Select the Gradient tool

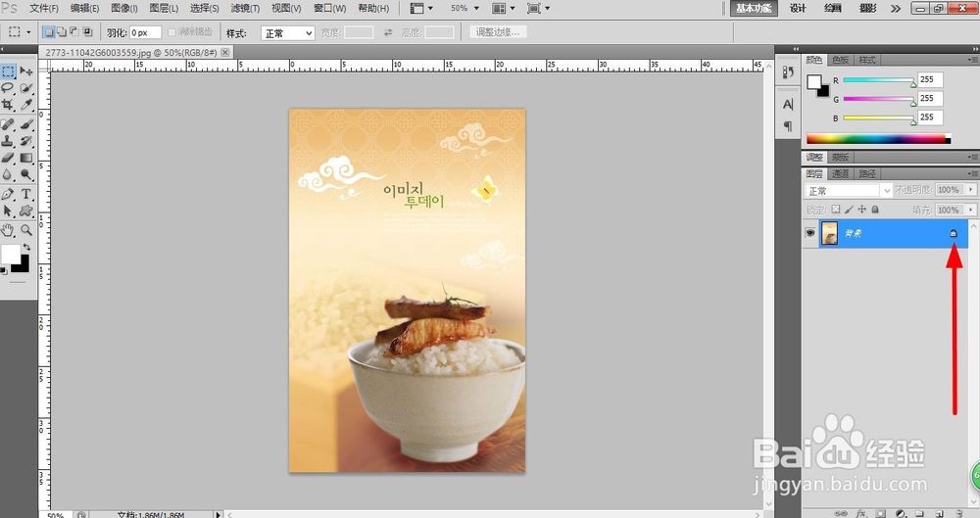point(26,158)
